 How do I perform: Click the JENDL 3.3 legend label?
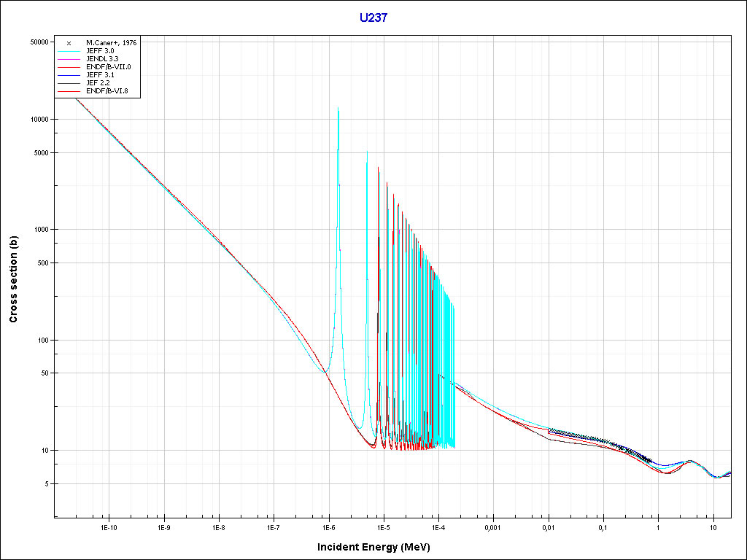click(102, 59)
